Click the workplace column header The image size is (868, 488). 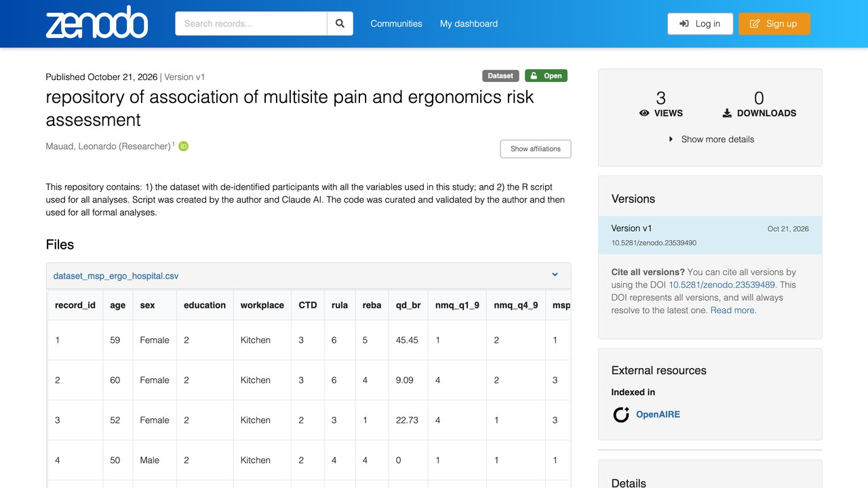tap(262, 305)
